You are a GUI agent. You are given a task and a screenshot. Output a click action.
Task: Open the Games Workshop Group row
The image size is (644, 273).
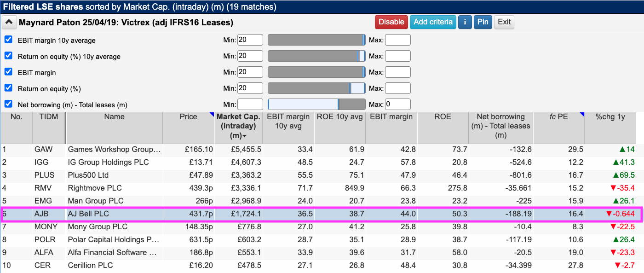click(x=114, y=150)
